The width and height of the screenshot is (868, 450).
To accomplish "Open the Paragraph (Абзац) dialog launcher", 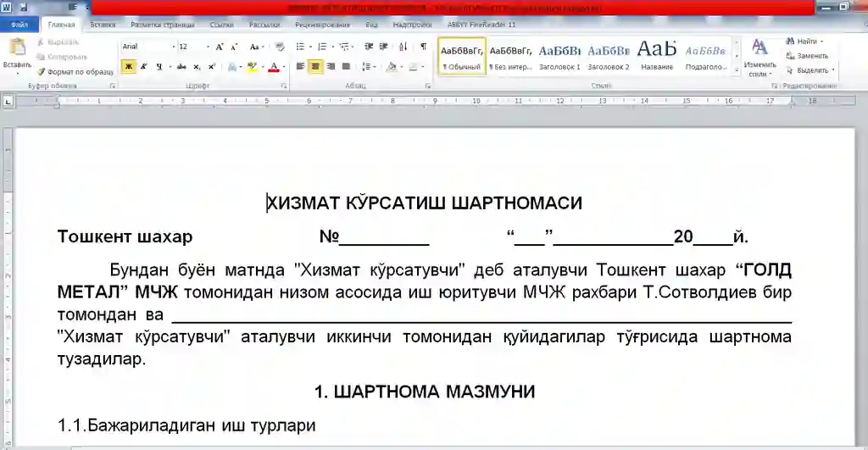I will point(428,86).
